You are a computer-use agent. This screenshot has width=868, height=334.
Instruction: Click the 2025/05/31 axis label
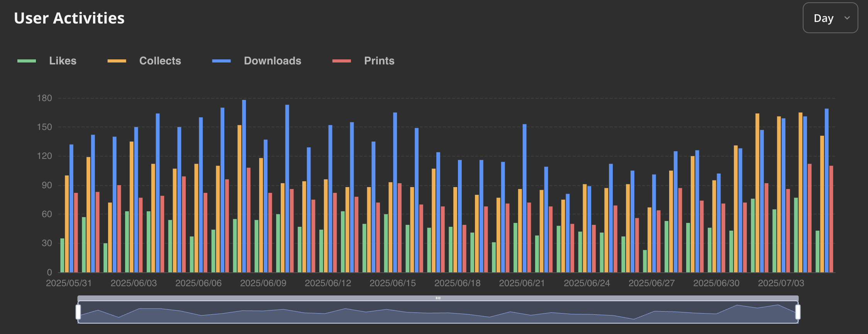69,283
